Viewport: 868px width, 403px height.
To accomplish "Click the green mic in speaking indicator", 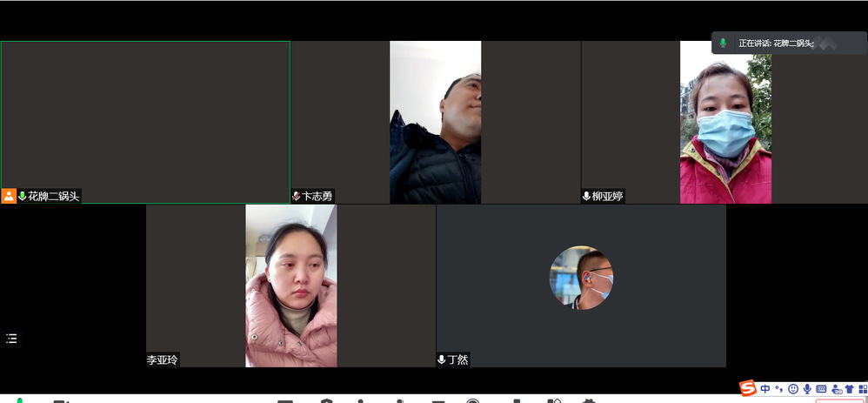I will (x=723, y=43).
